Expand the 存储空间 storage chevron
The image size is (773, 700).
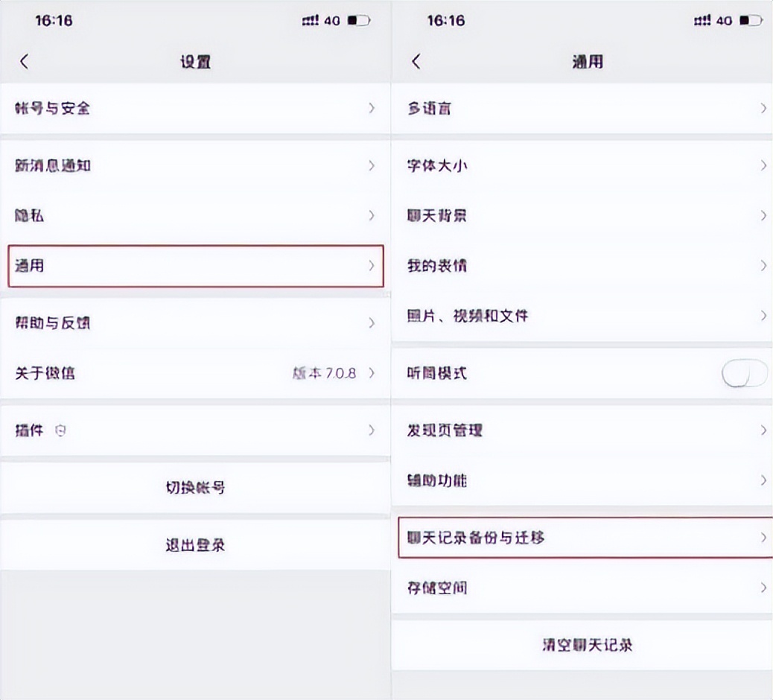point(763,588)
